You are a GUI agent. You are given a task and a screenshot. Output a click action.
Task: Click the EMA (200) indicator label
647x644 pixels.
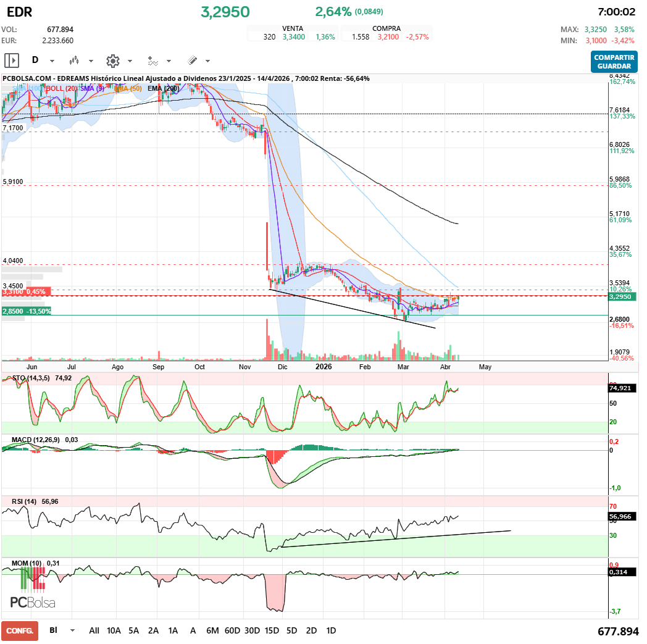pyautogui.click(x=164, y=88)
